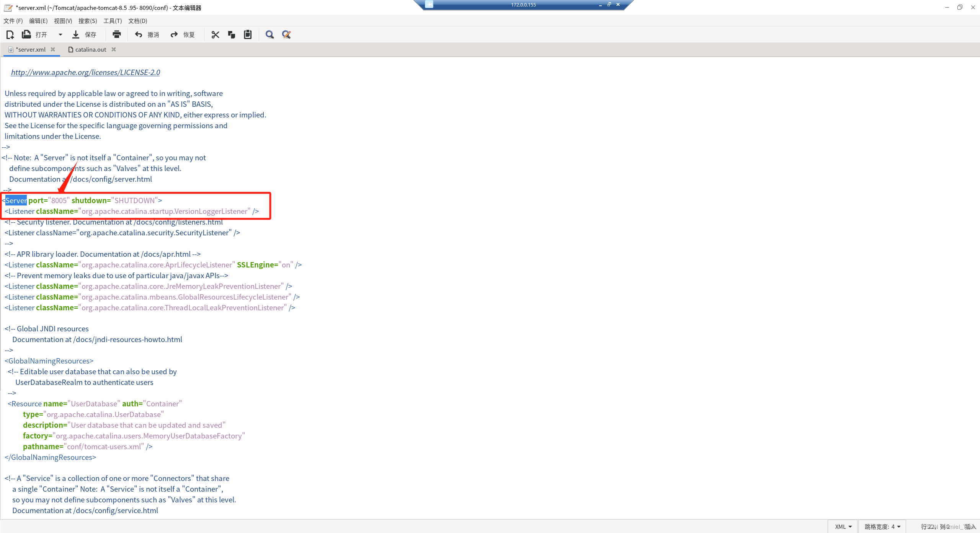The image size is (980, 533).
Task: Click the print icon in toolbar
Action: click(x=117, y=35)
